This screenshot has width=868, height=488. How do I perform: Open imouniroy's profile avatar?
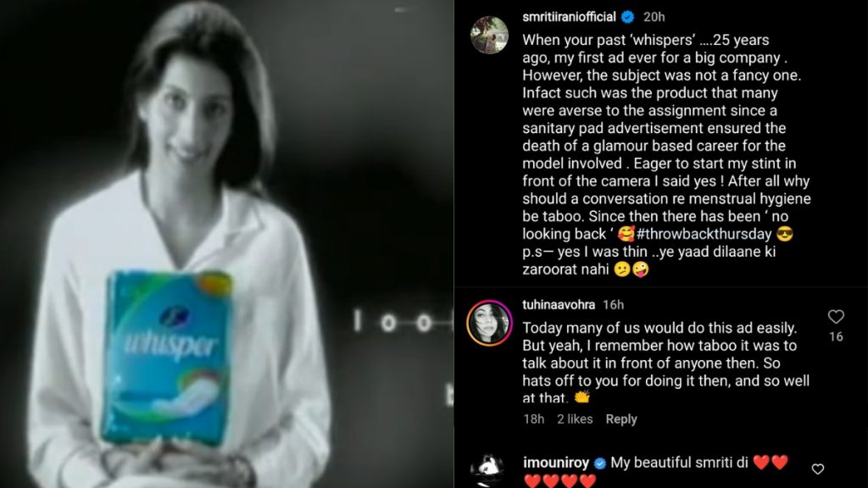pos(487,471)
